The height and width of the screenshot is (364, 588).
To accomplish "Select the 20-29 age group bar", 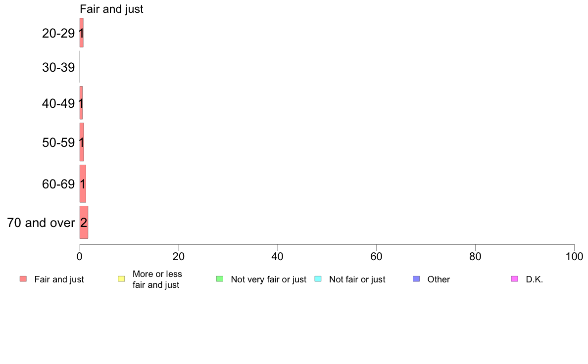I will tap(81, 33).
